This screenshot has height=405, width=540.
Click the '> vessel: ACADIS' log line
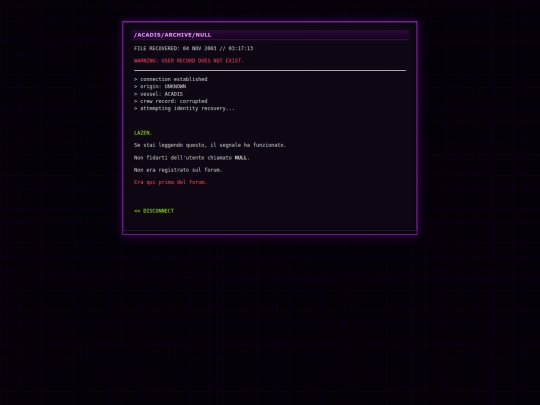158,94
